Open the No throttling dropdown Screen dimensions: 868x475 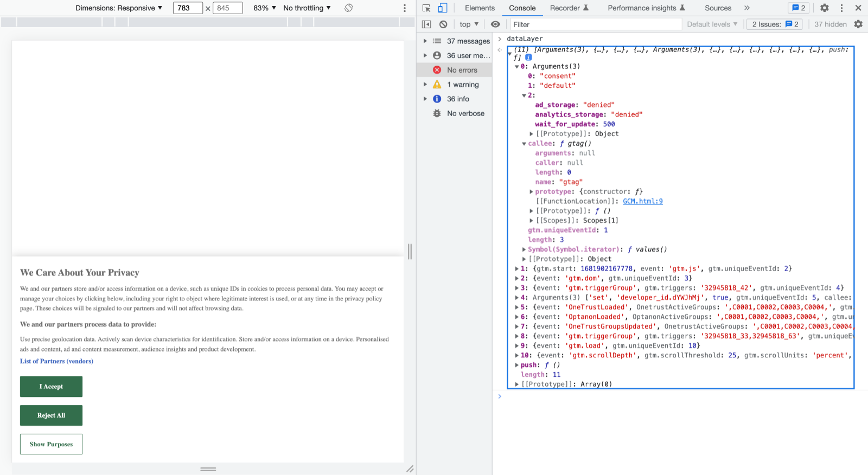click(x=307, y=8)
